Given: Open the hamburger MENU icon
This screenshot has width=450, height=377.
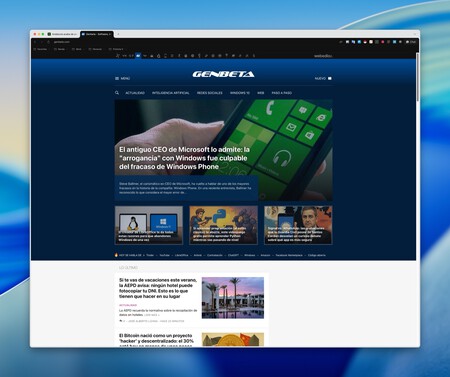Looking at the screenshot, I should coord(117,78).
